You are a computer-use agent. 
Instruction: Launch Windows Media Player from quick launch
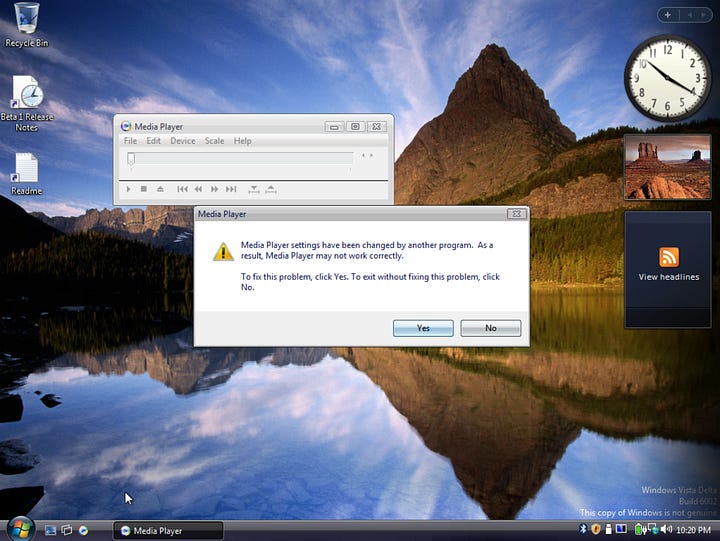83,530
